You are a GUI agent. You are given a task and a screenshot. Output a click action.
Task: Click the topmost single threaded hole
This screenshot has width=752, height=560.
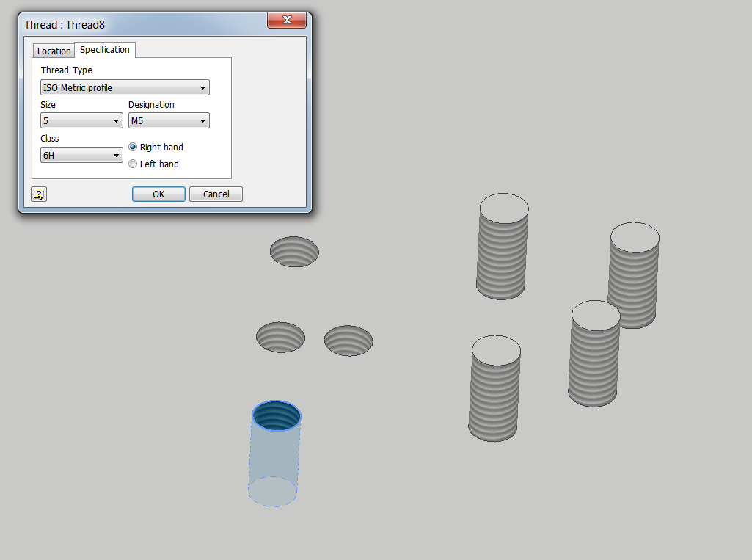coord(293,252)
